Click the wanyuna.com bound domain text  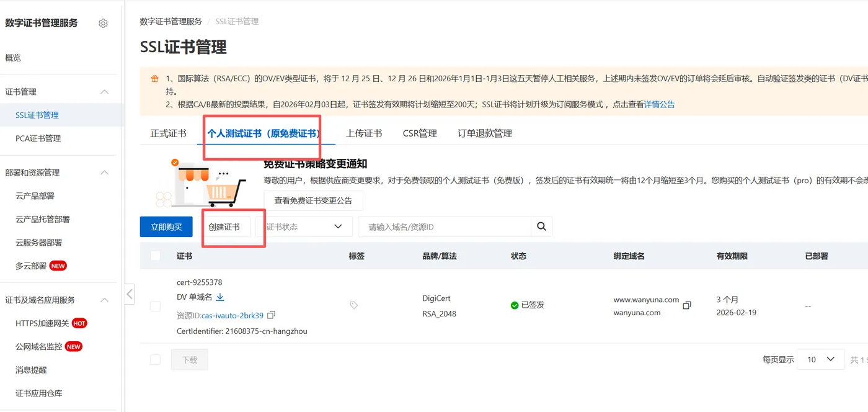(x=637, y=313)
